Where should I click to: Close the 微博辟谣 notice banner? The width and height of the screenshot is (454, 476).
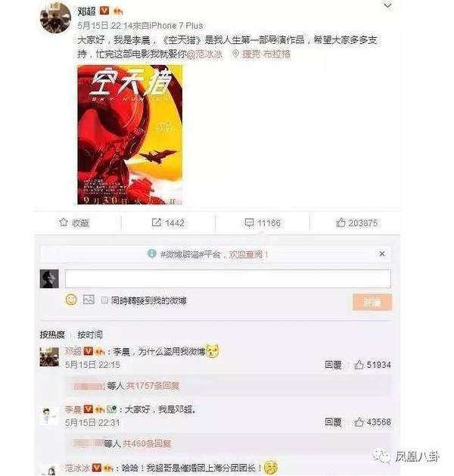[382, 254]
